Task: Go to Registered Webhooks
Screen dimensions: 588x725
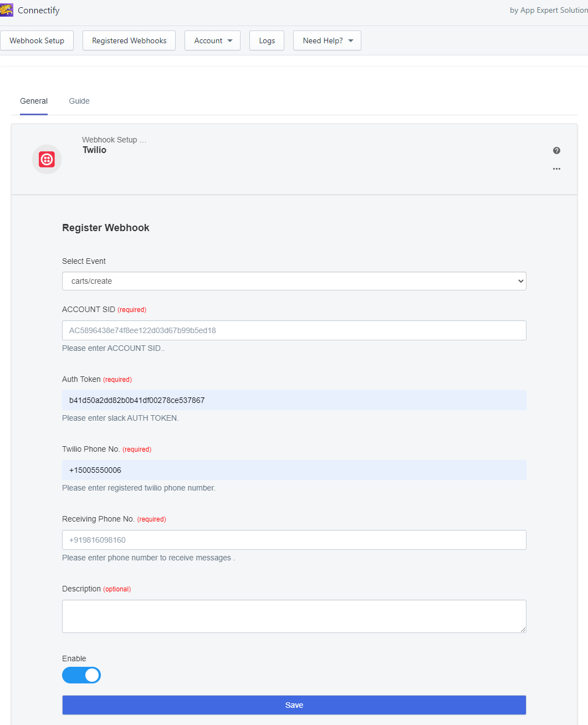Action: (129, 40)
